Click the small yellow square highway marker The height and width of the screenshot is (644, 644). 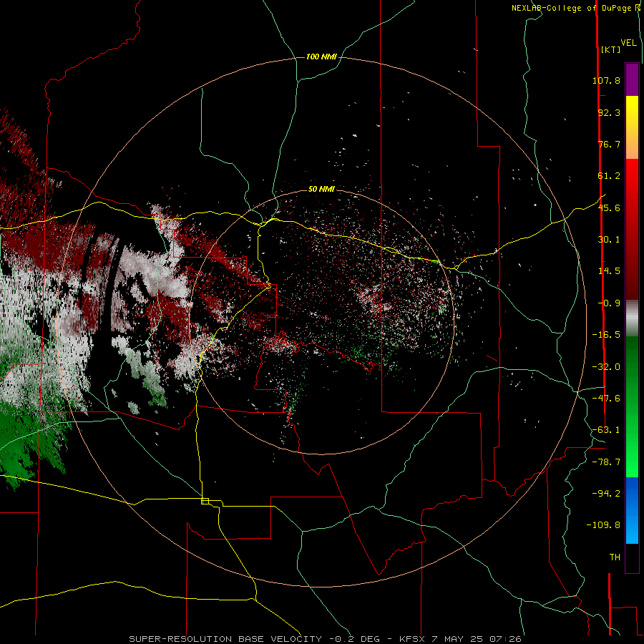pyautogui.click(x=205, y=501)
